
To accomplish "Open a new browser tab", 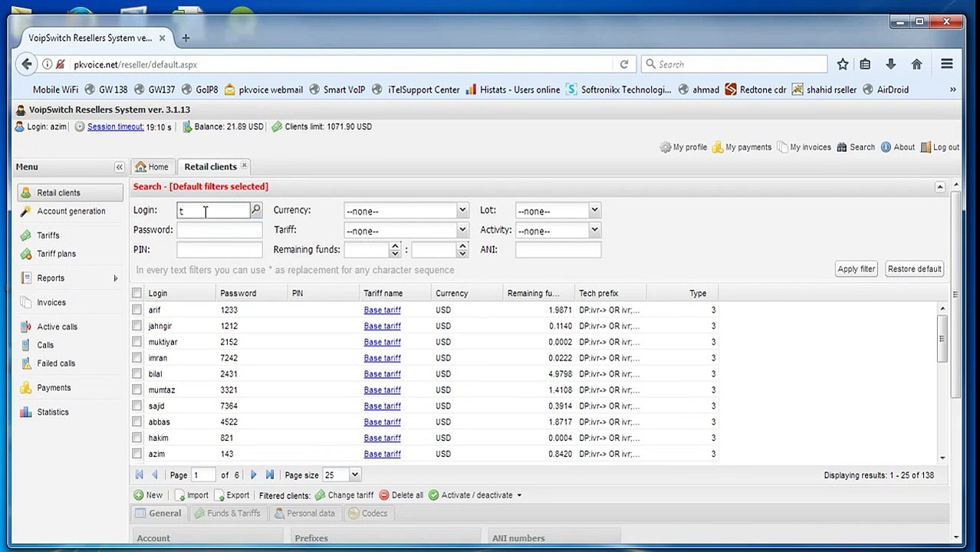I will coord(186,38).
